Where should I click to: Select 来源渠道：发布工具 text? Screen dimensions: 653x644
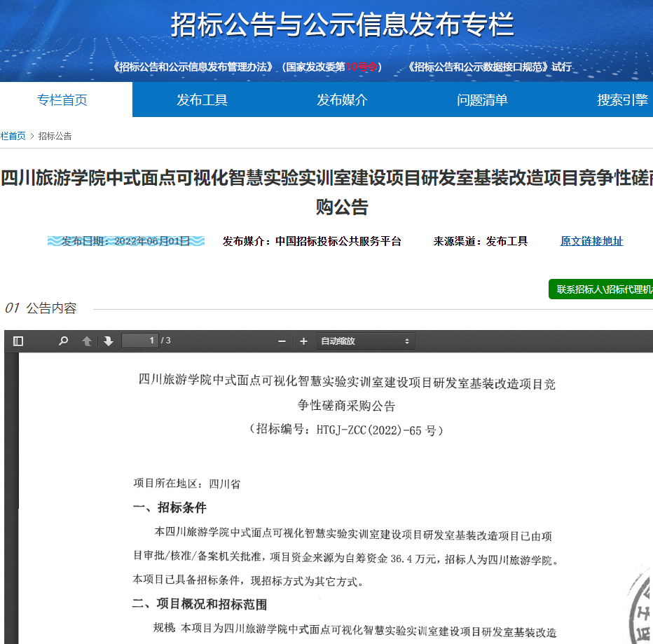pyautogui.click(x=481, y=241)
